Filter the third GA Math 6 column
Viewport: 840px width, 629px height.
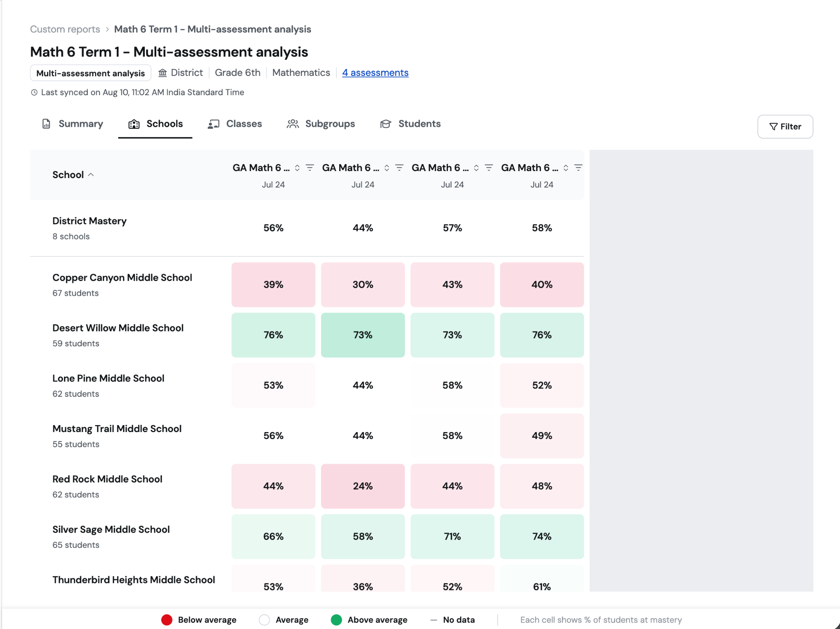tap(489, 168)
